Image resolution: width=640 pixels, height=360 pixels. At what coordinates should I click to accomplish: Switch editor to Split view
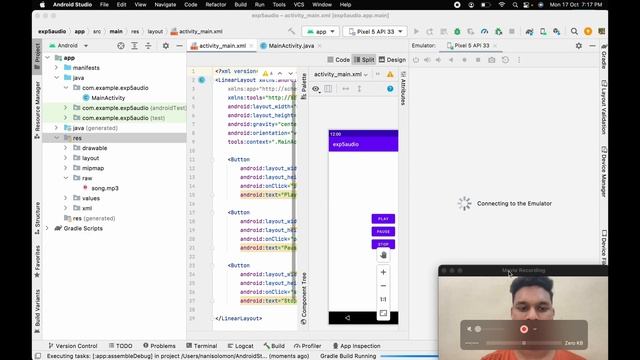click(x=364, y=60)
